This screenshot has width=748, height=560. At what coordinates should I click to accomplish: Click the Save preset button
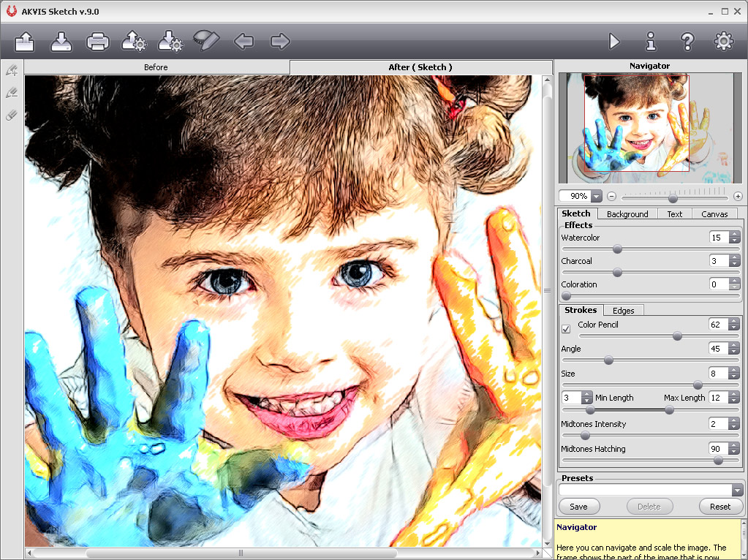[578, 506]
